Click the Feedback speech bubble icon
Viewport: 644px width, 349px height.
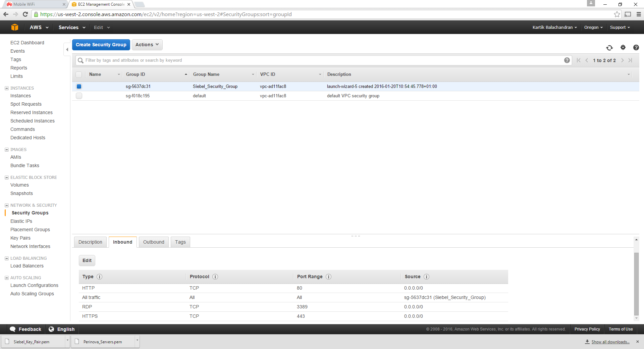coord(13,329)
